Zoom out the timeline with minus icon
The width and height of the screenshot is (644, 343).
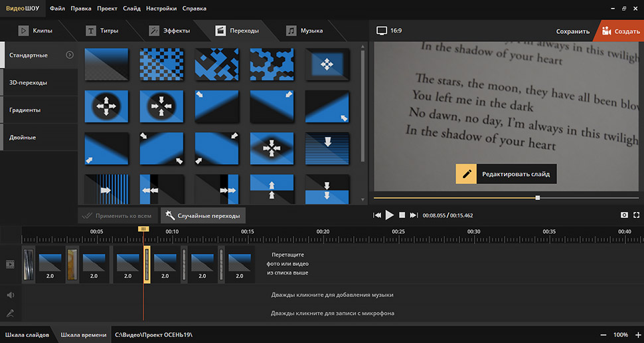[x=603, y=335]
